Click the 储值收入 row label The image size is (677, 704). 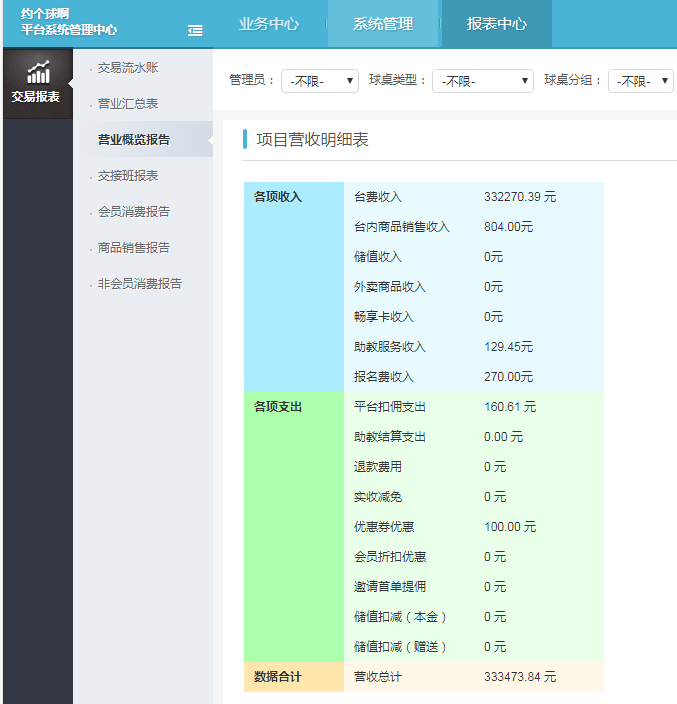[x=378, y=257]
